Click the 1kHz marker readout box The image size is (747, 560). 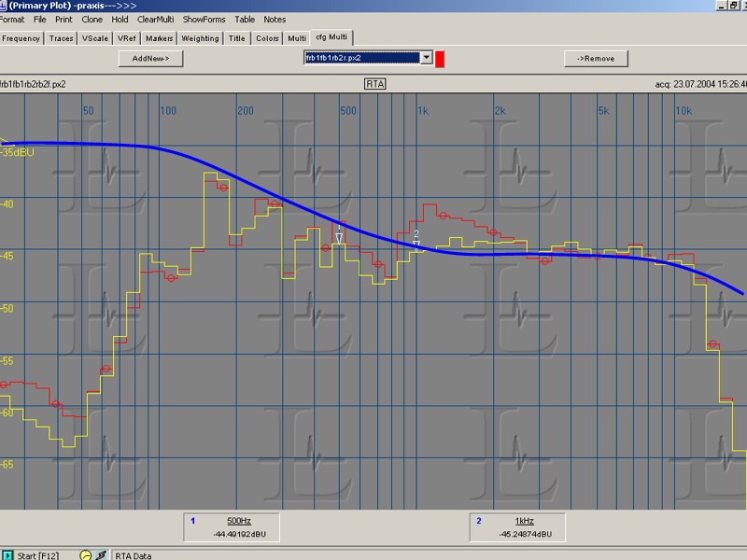point(524,527)
